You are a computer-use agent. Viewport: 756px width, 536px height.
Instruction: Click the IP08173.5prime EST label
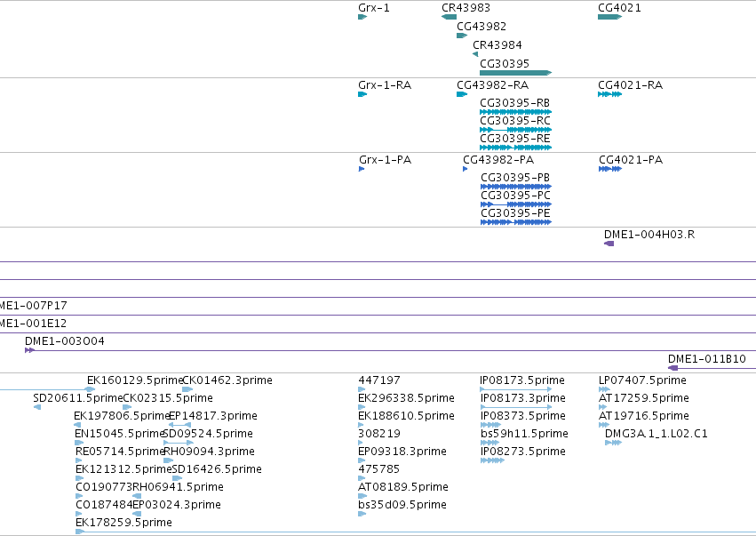(522, 380)
